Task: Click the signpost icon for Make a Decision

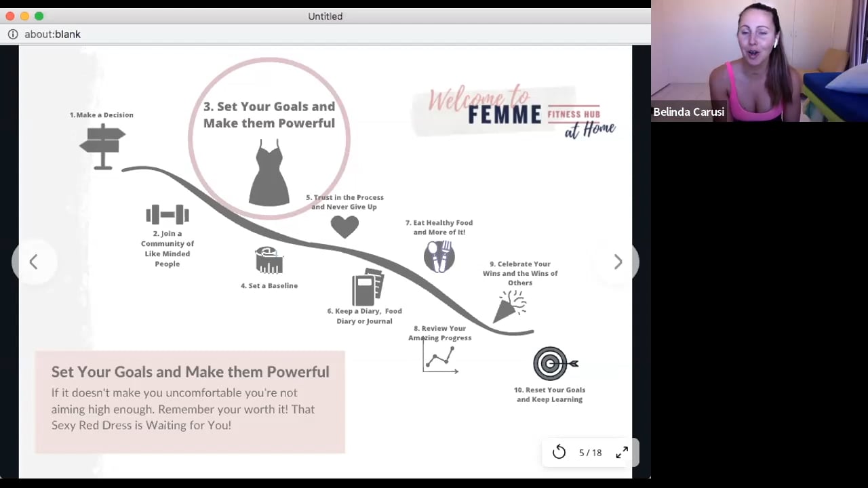Action: [x=102, y=146]
